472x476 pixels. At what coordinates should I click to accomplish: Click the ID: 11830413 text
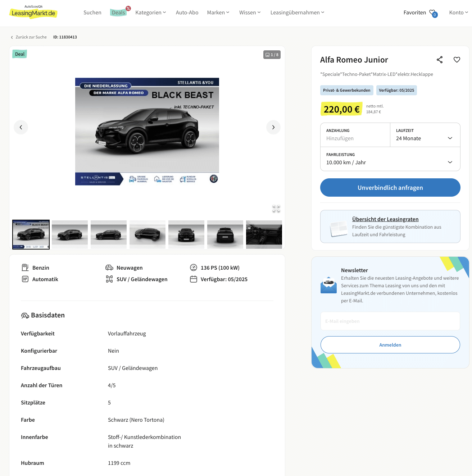coord(65,37)
